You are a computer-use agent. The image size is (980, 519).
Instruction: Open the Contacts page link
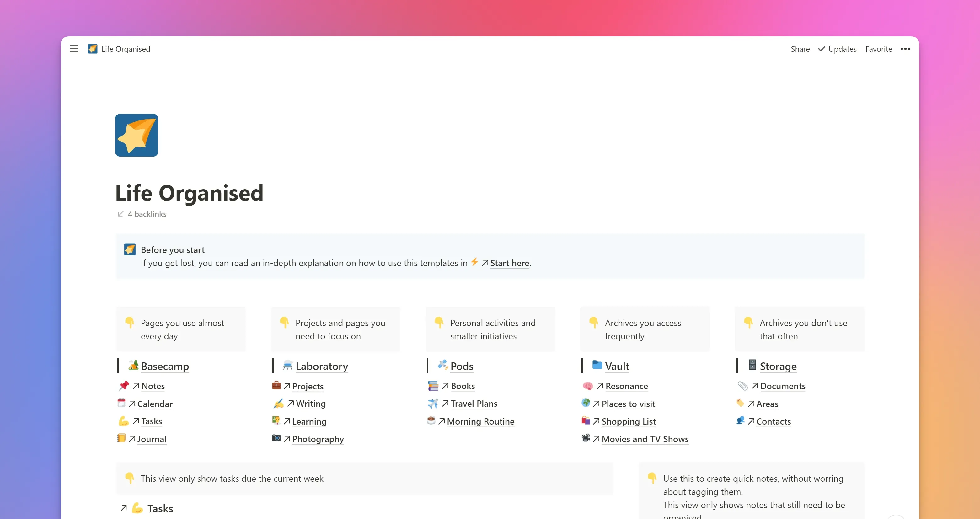coord(774,421)
